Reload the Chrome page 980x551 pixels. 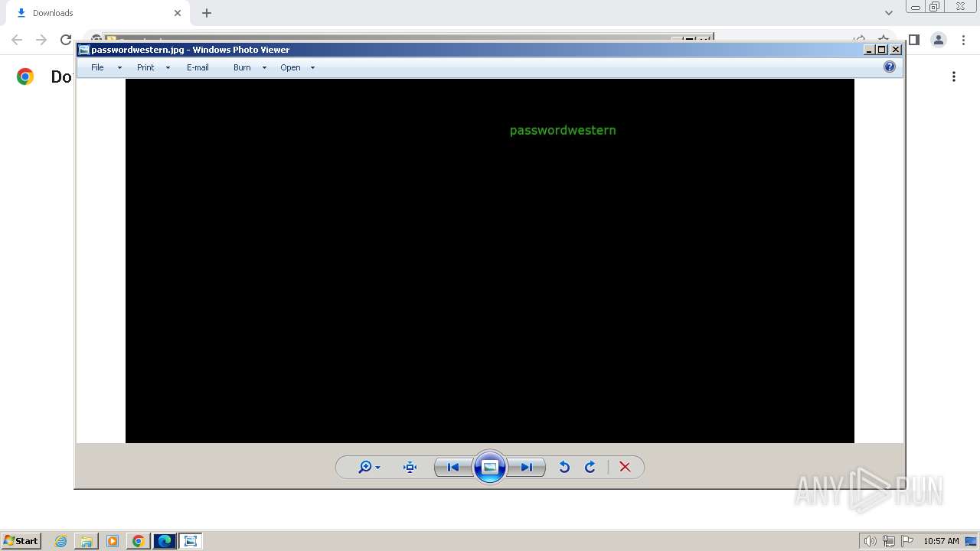[x=66, y=40]
